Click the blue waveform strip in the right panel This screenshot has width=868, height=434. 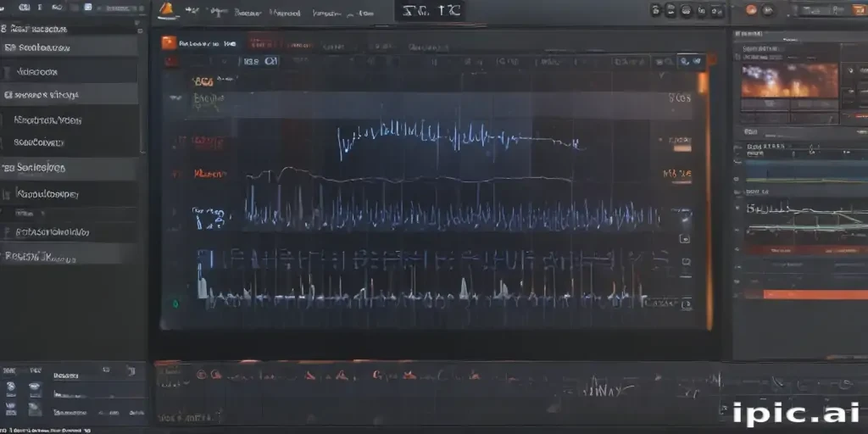[x=807, y=171]
